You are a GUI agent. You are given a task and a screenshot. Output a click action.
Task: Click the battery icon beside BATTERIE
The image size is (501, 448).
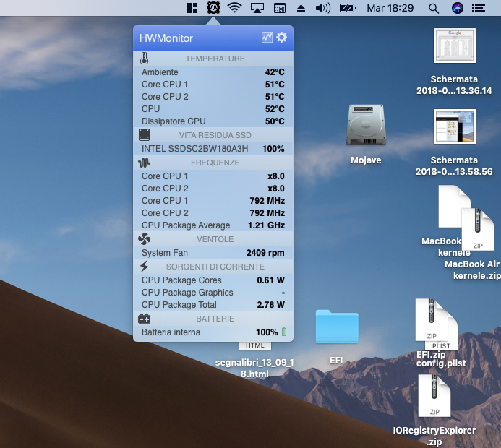pyautogui.click(x=144, y=319)
